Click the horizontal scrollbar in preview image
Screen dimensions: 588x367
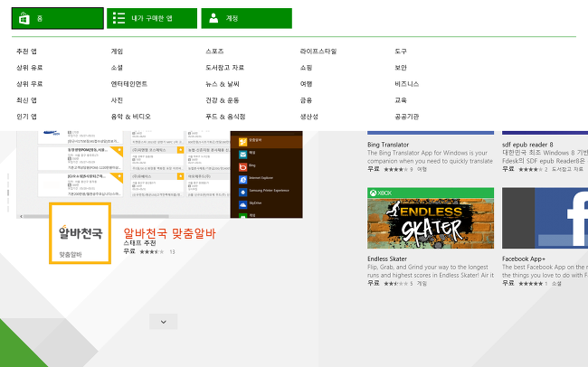tap(96, 216)
